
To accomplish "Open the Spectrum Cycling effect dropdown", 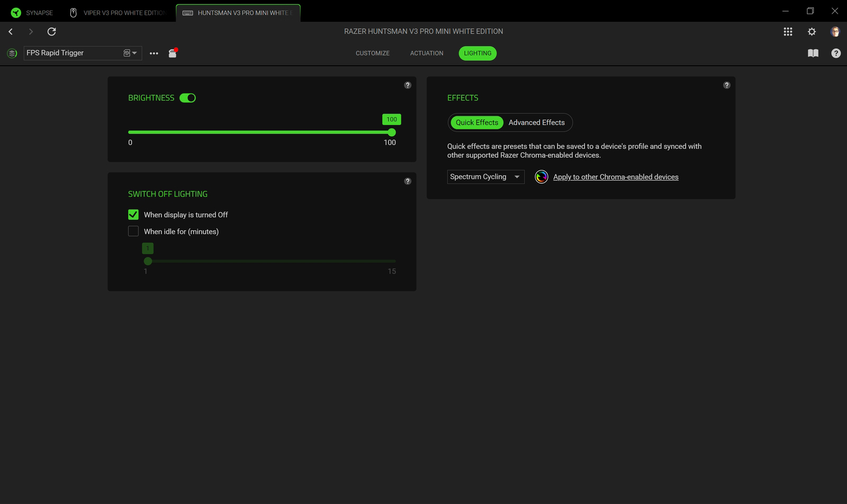I will point(486,177).
